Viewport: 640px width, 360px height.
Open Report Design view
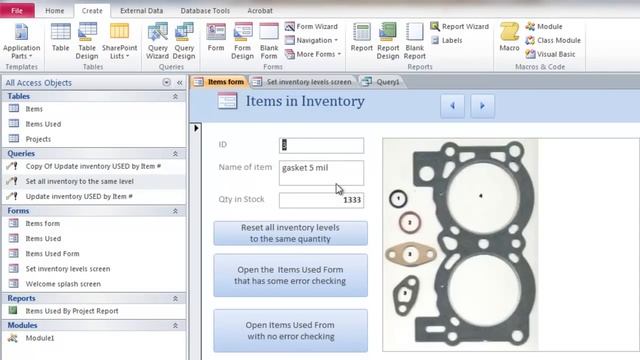point(388,41)
